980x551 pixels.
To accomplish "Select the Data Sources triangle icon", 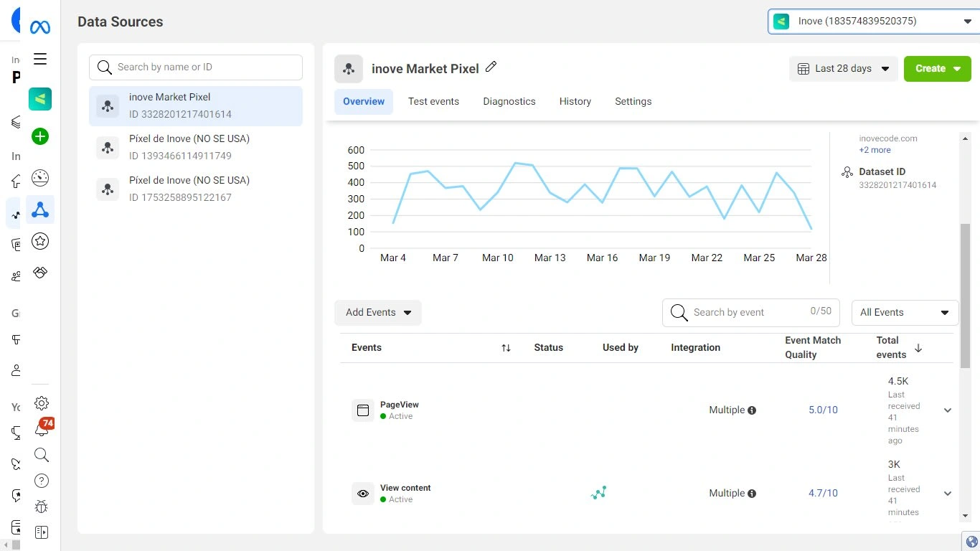I will 40,209.
